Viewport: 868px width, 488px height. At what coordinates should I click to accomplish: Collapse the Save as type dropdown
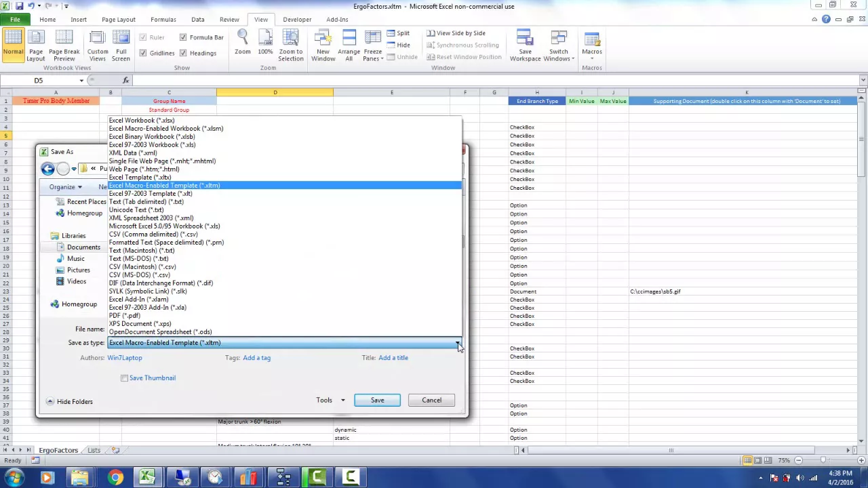[x=458, y=343]
